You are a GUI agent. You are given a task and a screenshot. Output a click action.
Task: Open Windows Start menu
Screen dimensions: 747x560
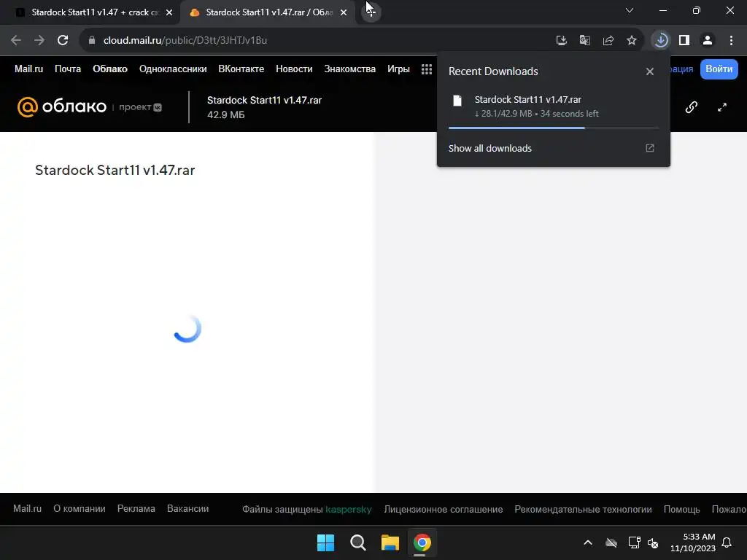point(326,542)
